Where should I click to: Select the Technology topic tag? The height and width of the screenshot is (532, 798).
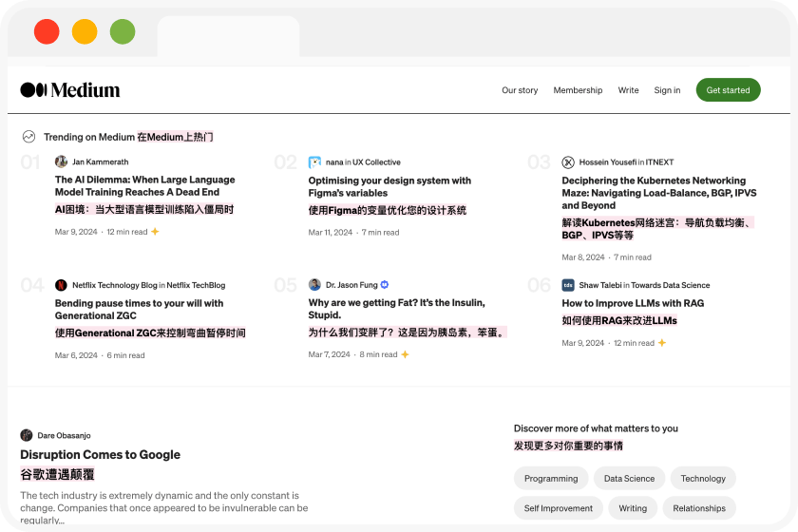(x=703, y=479)
